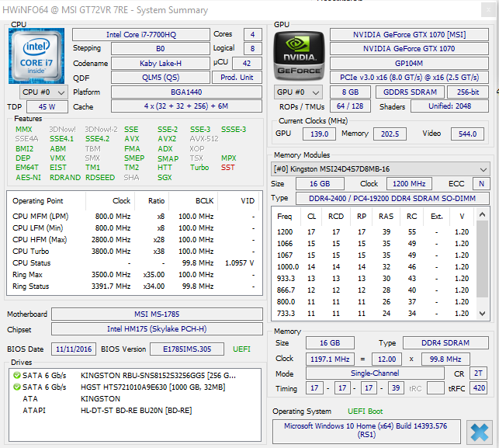Click green status icon beside KINGSTON RBU SATA drive
This screenshot has width=499, height=448.
[17, 375]
